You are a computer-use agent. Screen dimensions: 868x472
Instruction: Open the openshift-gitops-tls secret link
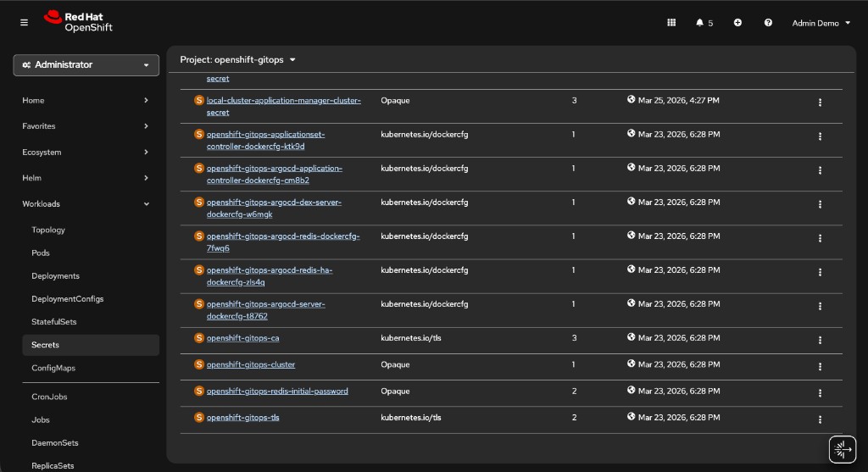pyautogui.click(x=242, y=418)
